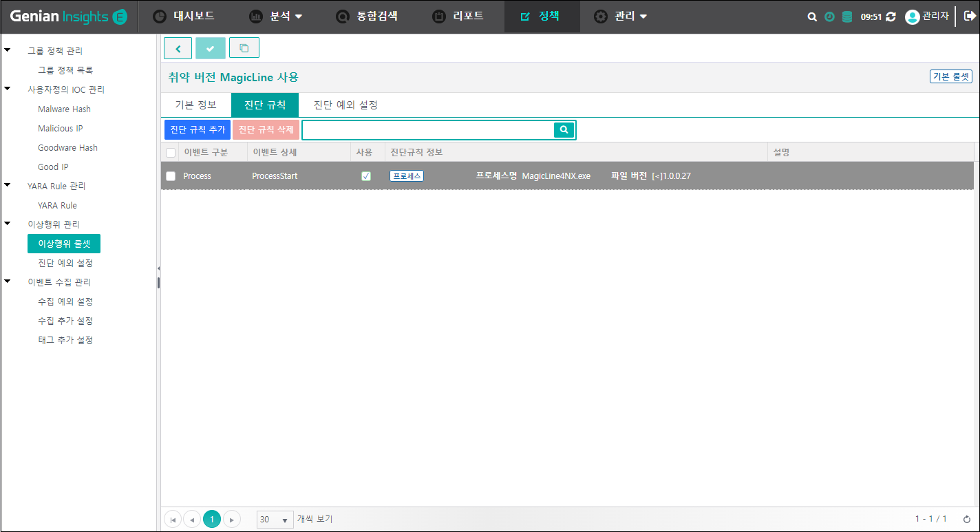Screen dimensions: 980x532
Task: Switch to the 기본 정보 tab
Action: (196, 105)
